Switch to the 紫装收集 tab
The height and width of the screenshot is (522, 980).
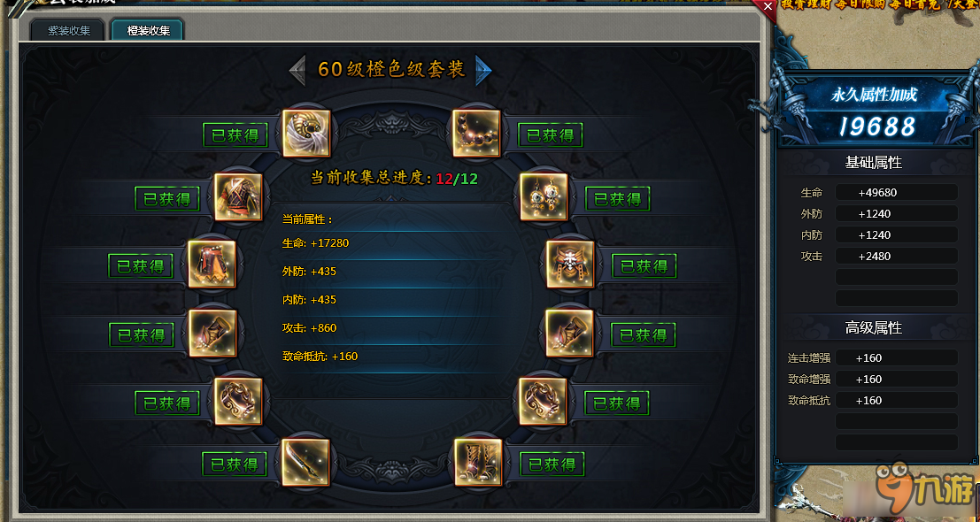69,30
